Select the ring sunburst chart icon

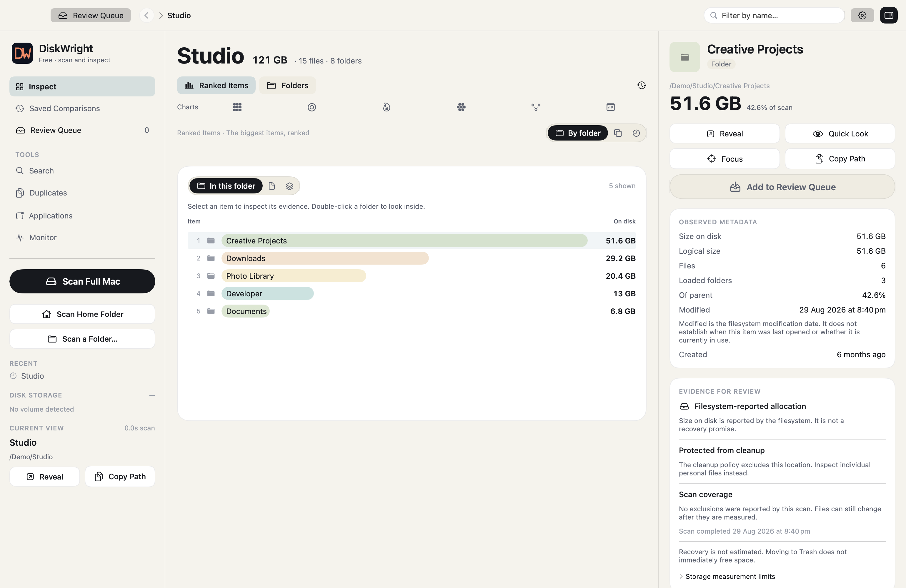312,107
